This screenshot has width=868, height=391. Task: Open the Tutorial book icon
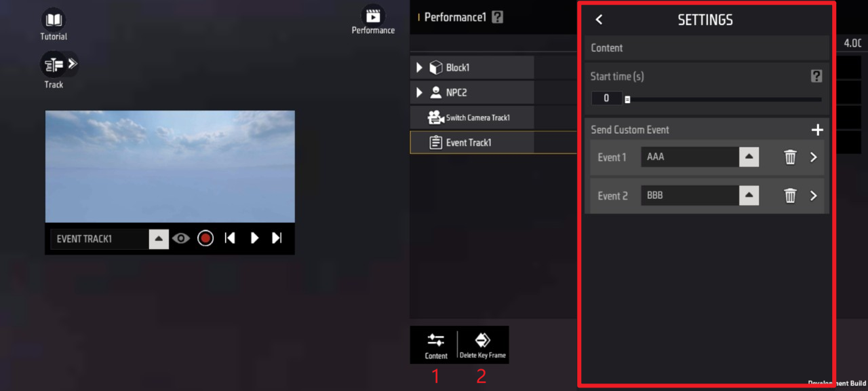[x=54, y=20]
